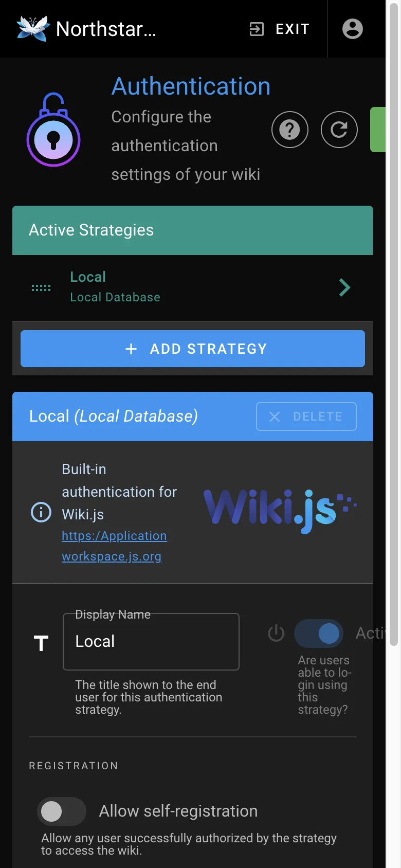Click the info circle icon
This screenshot has height=868, width=401.
coord(41,512)
